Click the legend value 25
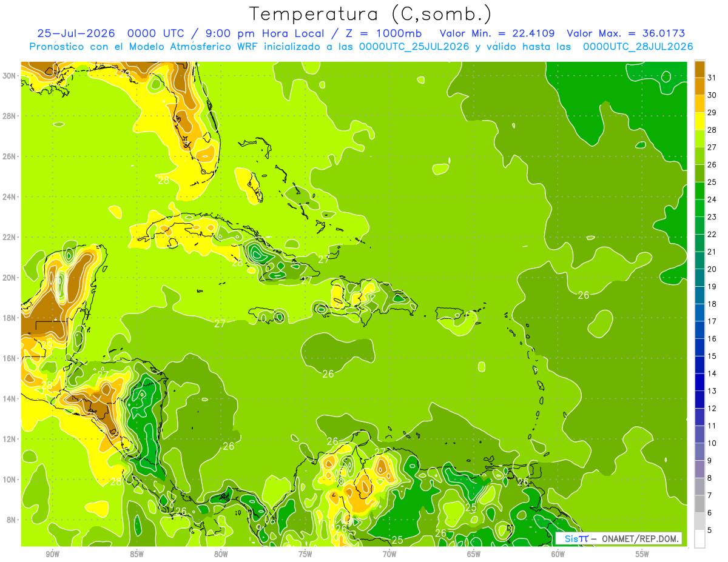The height and width of the screenshot is (562, 728). (x=712, y=182)
